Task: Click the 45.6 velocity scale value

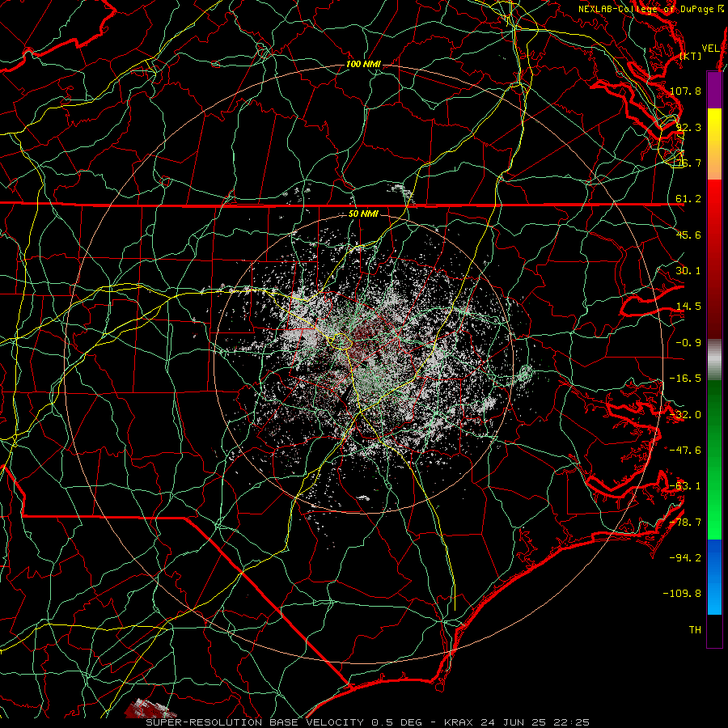Action: 688,235
